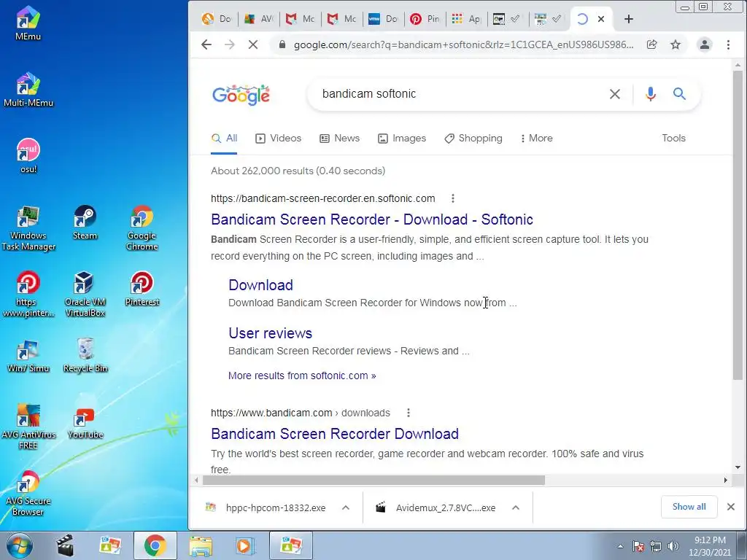Viewport: 747px width, 560px height.
Task: Open a new Chrome tab
Action: [x=628, y=19]
